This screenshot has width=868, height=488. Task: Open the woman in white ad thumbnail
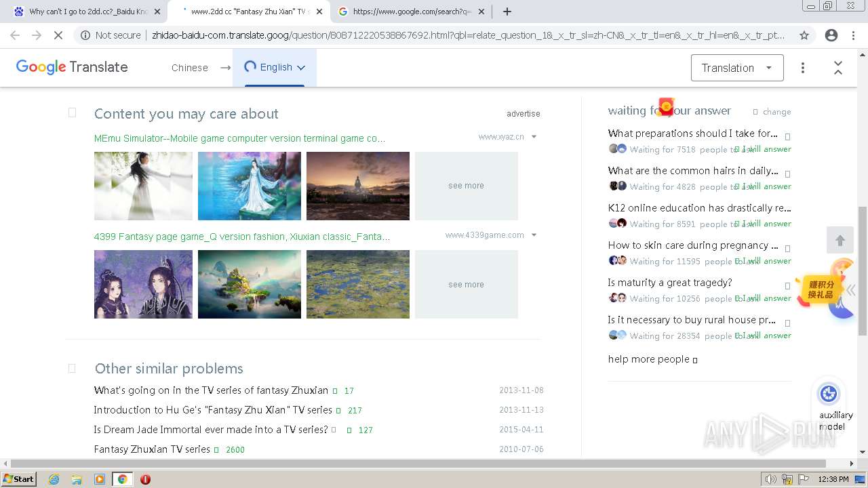click(143, 186)
